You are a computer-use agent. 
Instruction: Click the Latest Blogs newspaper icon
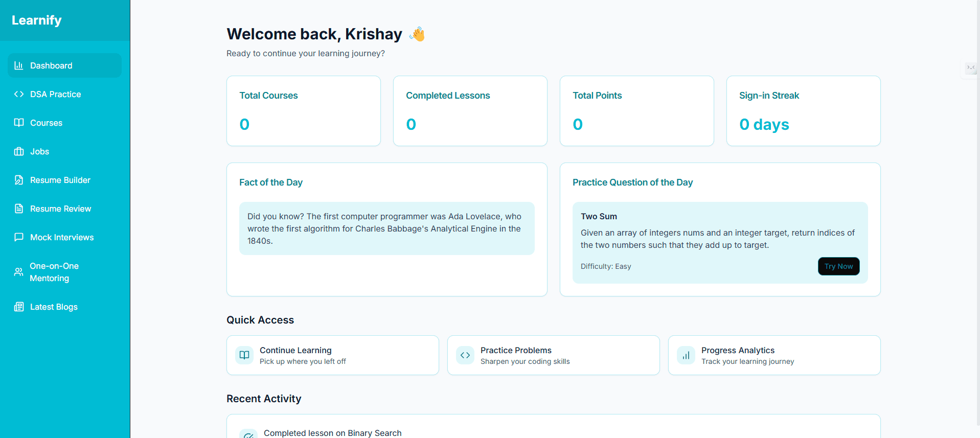(x=19, y=307)
